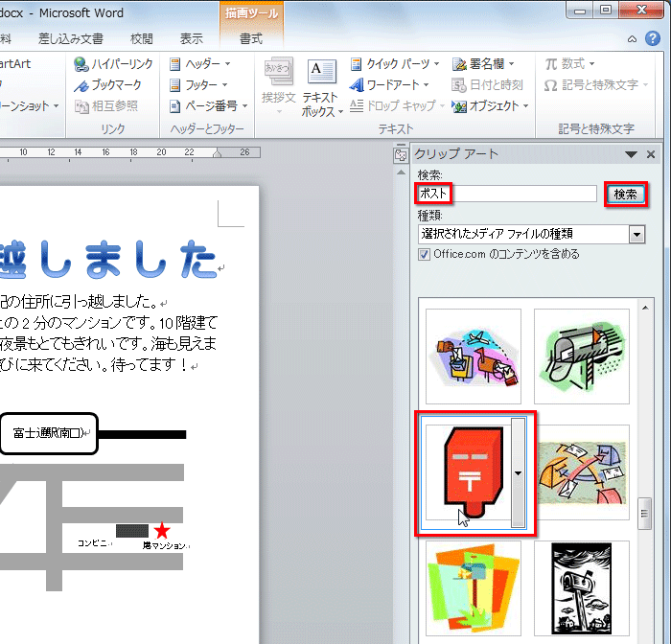Switch to the Mailings (差し込み文書) tab
Image resolution: width=671 pixels, height=644 pixels.
pyautogui.click(x=71, y=39)
